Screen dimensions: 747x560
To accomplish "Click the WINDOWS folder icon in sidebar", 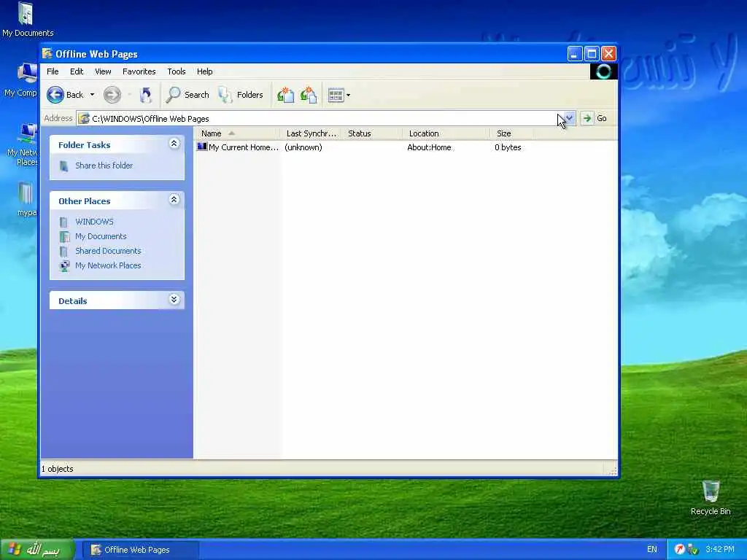I will pos(63,222).
